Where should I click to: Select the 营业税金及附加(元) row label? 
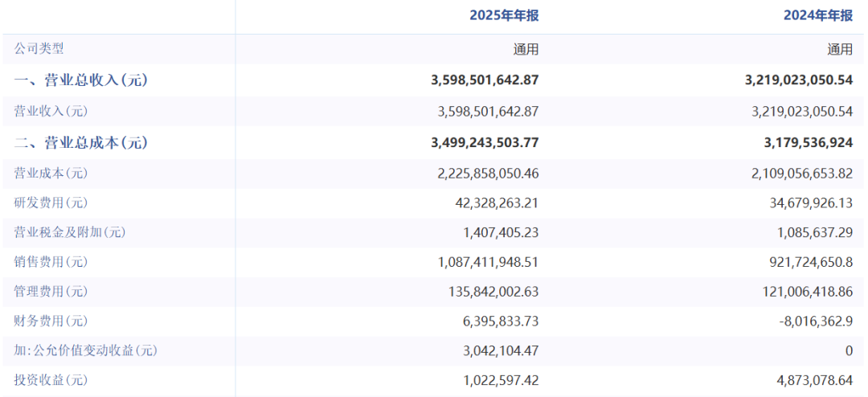tap(70, 232)
